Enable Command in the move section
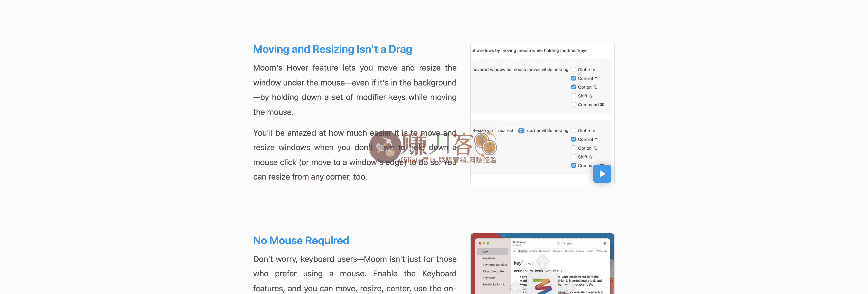Image resolution: width=868 pixels, height=294 pixels. pyautogui.click(x=573, y=104)
